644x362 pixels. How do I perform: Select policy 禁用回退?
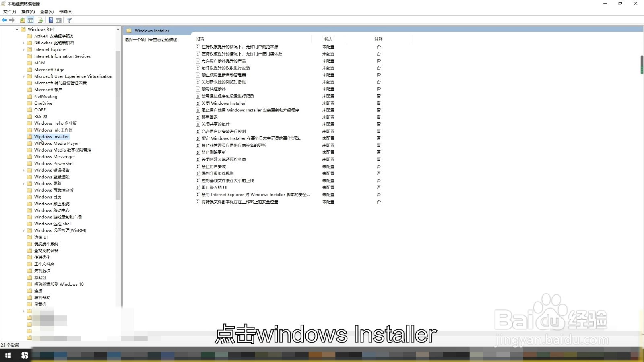[210, 117]
